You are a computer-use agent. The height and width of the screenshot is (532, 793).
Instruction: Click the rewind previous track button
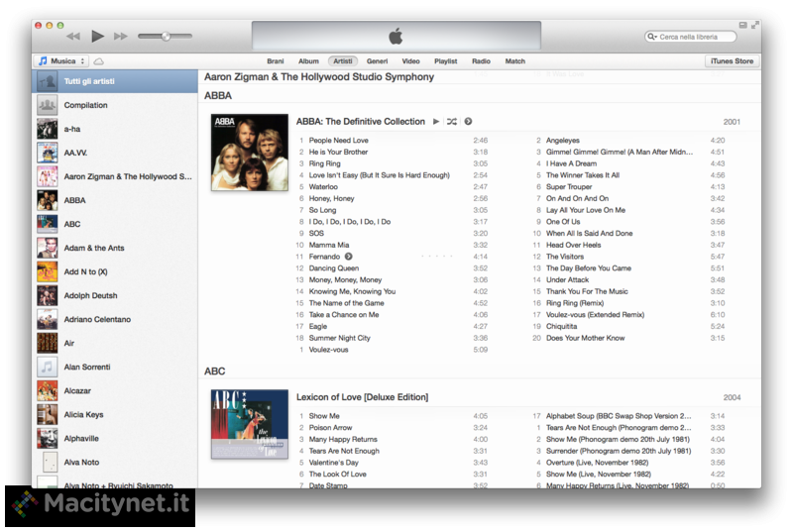pyautogui.click(x=73, y=37)
